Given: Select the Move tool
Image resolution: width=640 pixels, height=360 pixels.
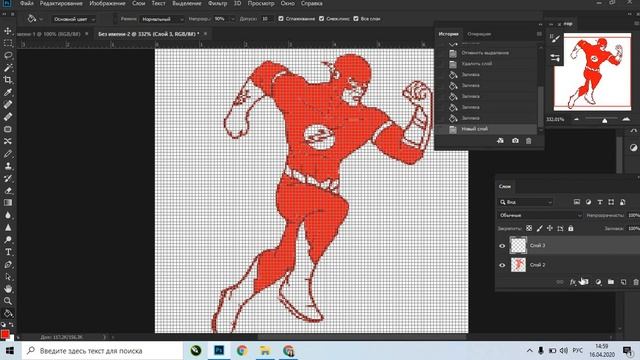Looking at the screenshot, I should tap(8, 31).
